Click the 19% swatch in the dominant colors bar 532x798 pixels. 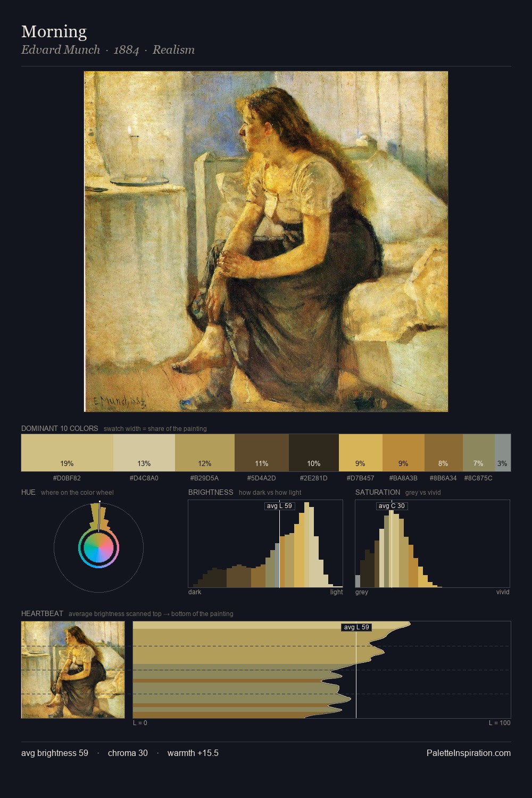(x=67, y=453)
